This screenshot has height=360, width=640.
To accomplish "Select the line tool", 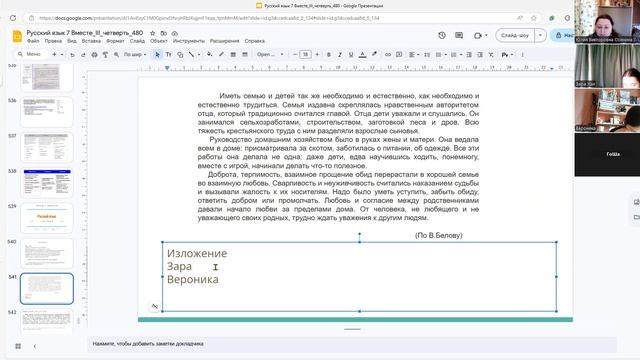I will 191,55.
